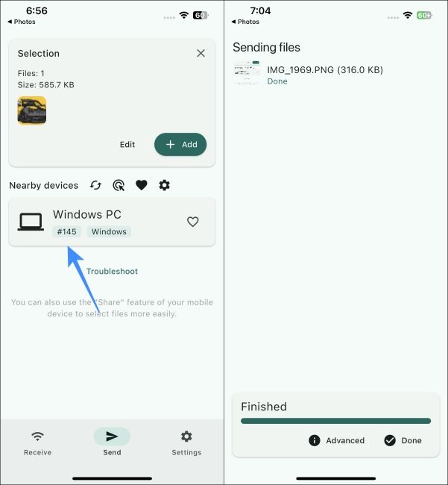The width and height of the screenshot is (448, 485).
Task: Click the #145 device tag
Action: 67,231
